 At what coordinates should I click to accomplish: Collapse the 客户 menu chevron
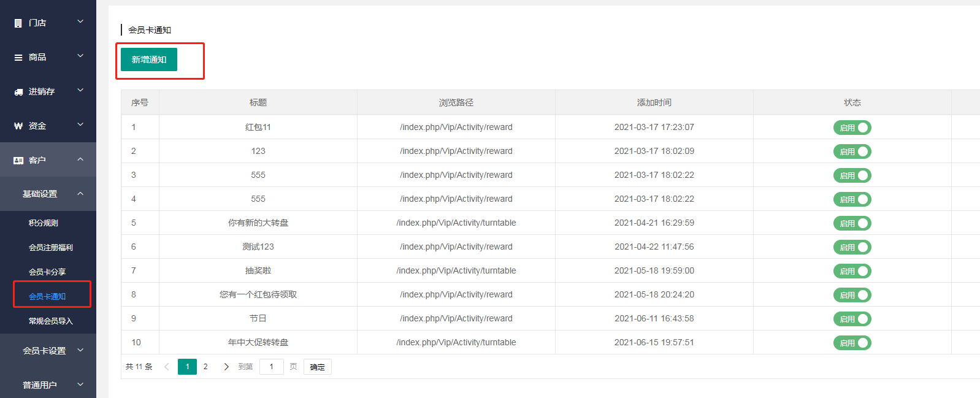tap(80, 159)
